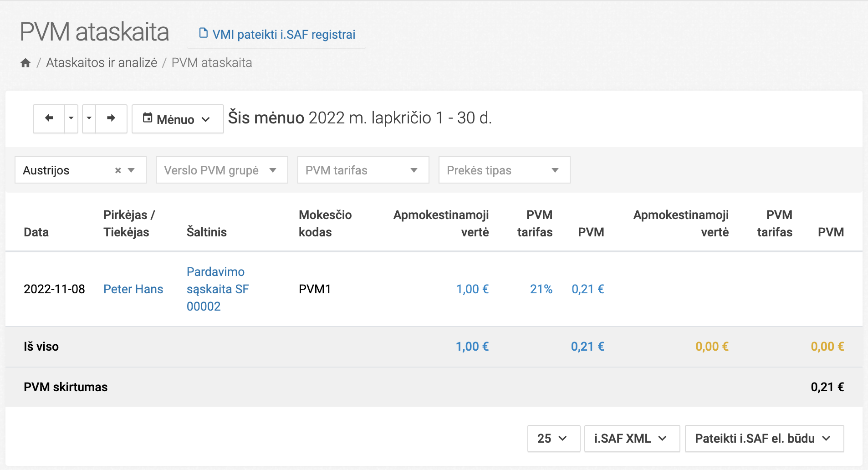Viewport: 868px width, 470px height.
Task: Open Pardavimo sąskaita SF 00002 invoice
Action: click(x=217, y=289)
